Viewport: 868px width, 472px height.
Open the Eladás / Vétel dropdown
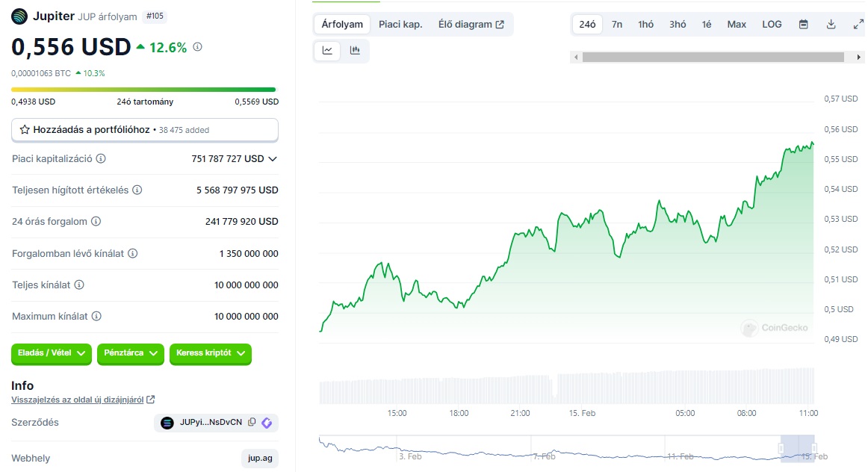pos(52,353)
